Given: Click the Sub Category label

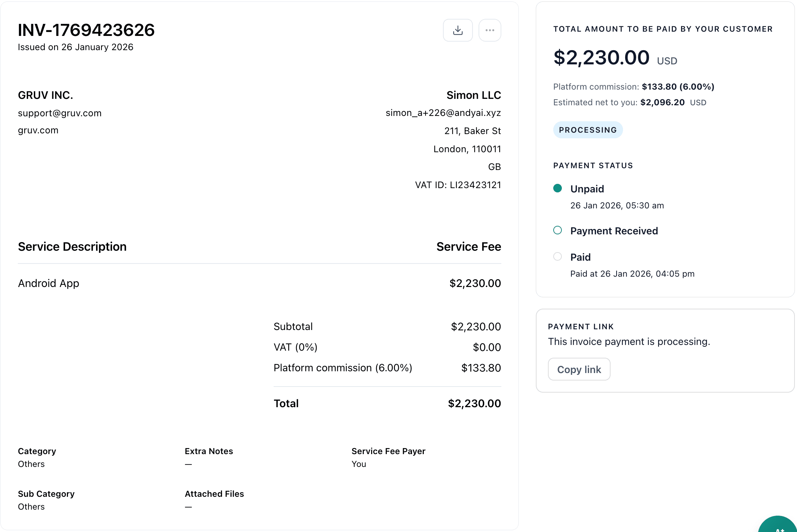Looking at the screenshot, I should [46, 494].
